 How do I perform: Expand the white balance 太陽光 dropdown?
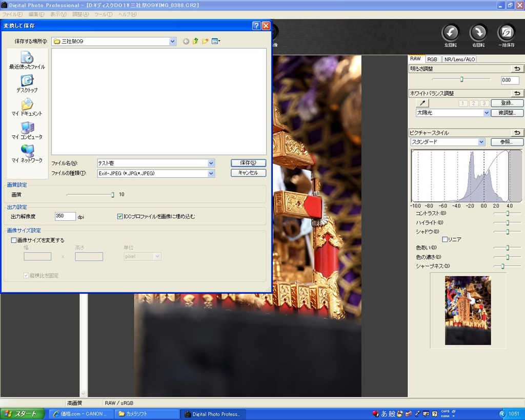coord(487,113)
